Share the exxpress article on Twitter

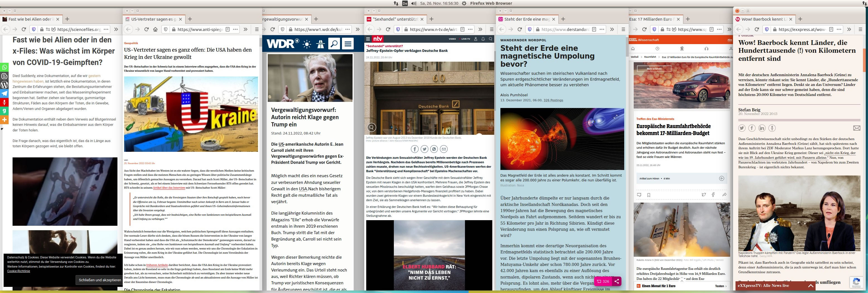[x=742, y=128]
